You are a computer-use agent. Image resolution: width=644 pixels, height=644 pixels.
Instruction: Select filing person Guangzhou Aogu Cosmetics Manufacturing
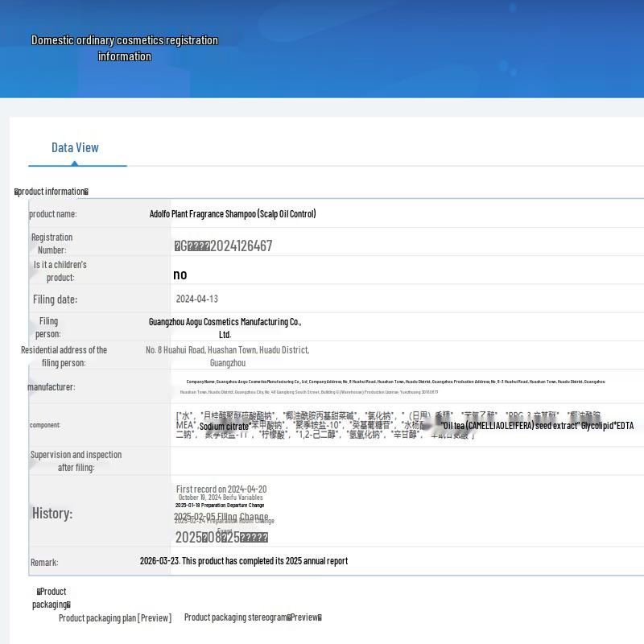point(225,328)
